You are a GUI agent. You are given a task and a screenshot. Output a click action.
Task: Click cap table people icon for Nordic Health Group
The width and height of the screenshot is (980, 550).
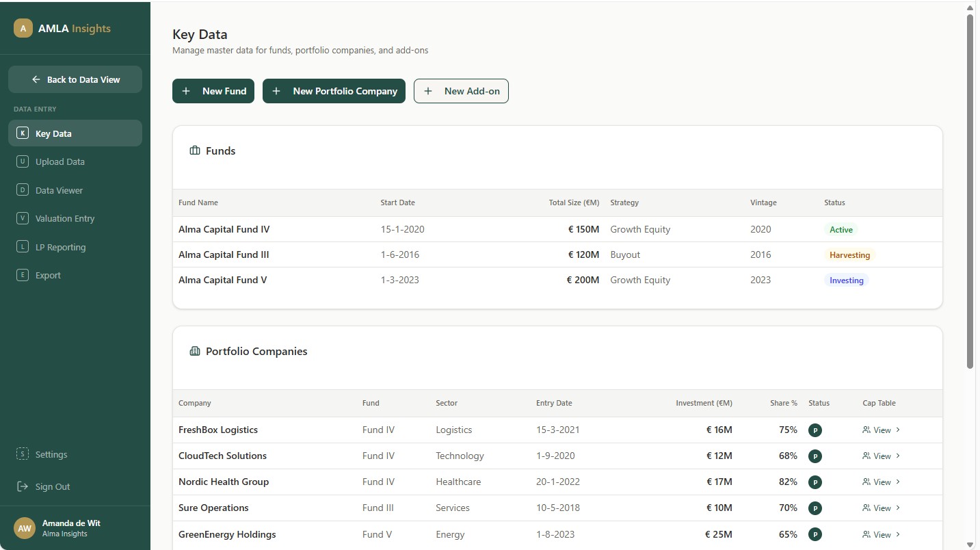pos(866,482)
